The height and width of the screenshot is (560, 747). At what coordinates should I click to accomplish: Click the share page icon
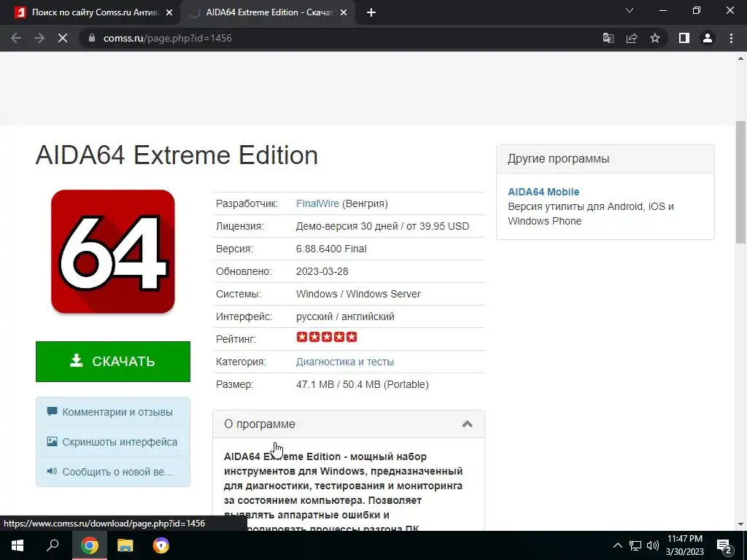[632, 38]
